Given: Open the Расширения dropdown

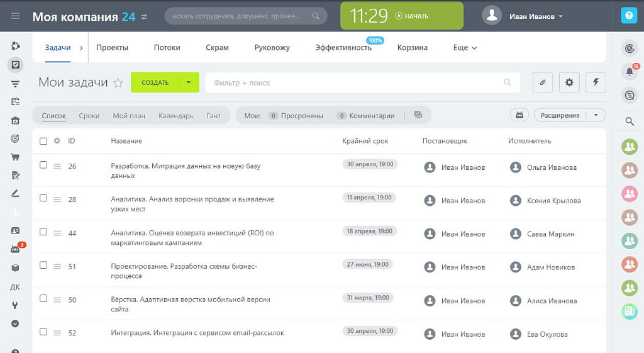Looking at the screenshot, I should (569, 115).
